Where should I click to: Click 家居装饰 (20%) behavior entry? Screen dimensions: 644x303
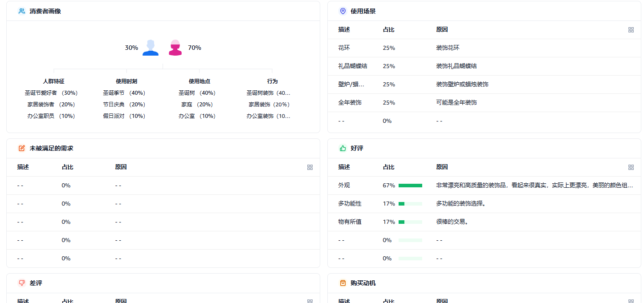coord(269,105)
